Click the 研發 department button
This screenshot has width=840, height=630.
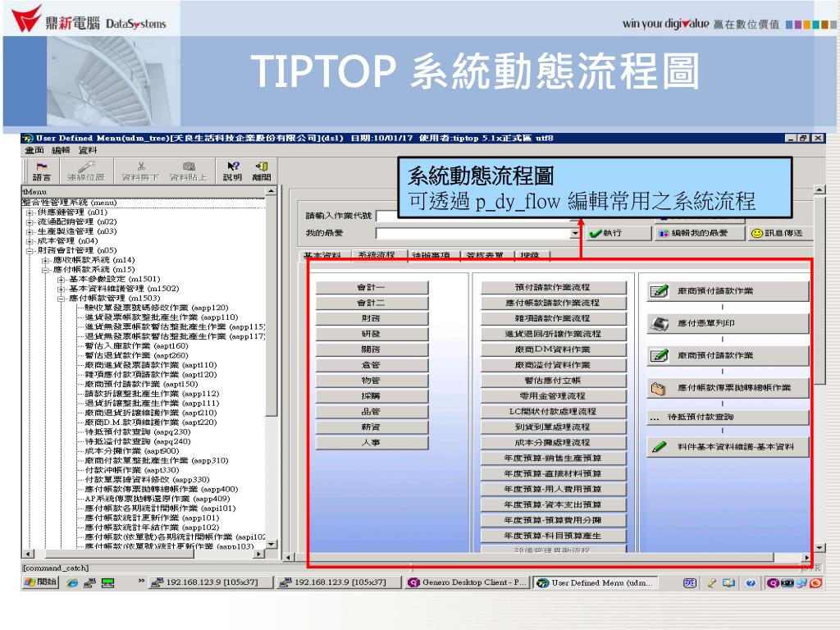point(372,335)
